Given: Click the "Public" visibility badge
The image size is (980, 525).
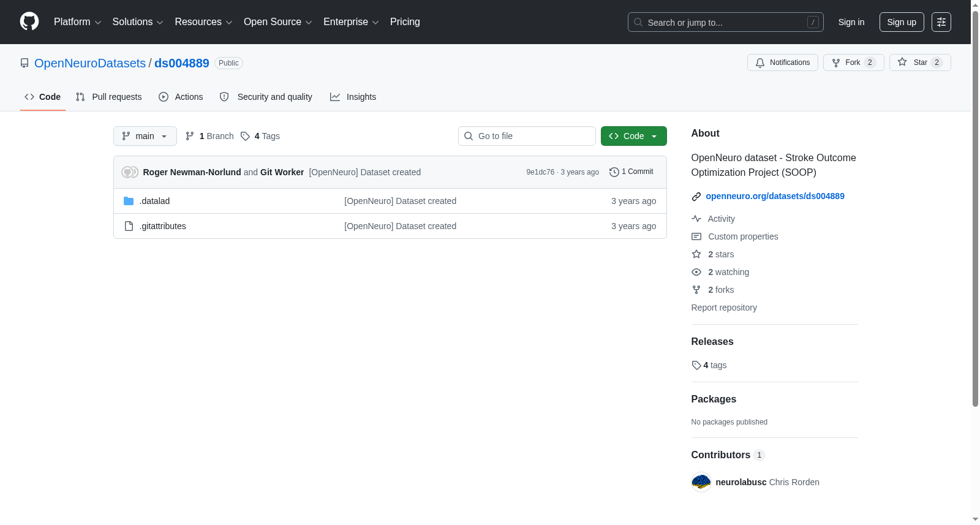Looking at the screenshot, I should [228, 63].
